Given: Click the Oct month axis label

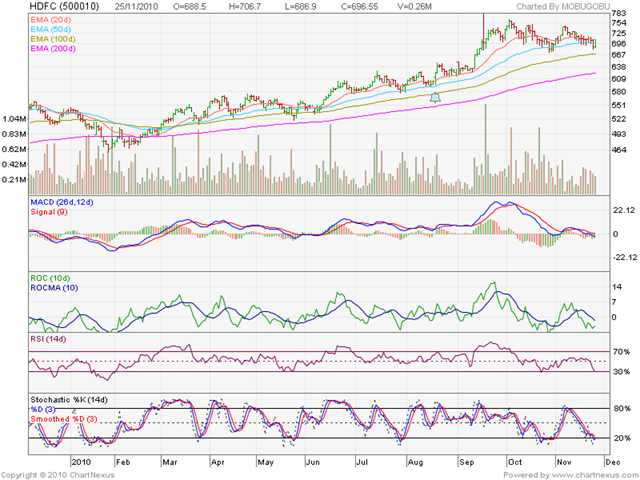Looking at the screenshot, I should click(515, 462).
